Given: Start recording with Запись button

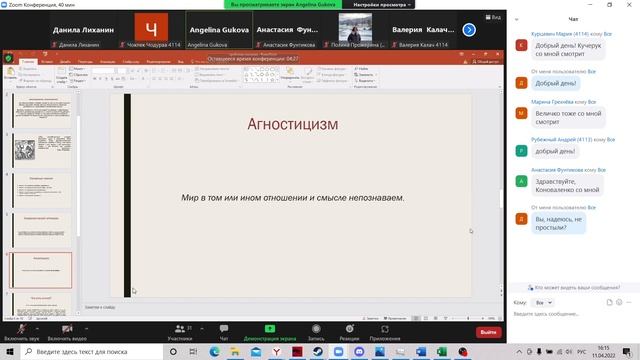Looking at the screenshot, I should [316, 332].
